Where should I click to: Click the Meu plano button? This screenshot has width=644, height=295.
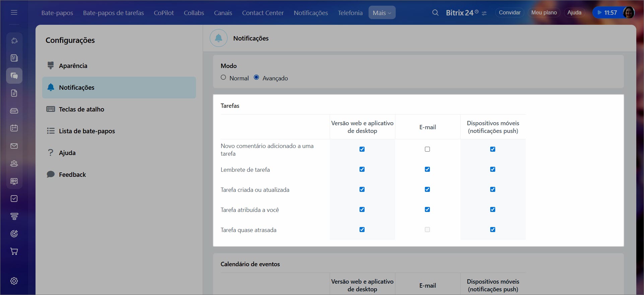coord(544,13)
